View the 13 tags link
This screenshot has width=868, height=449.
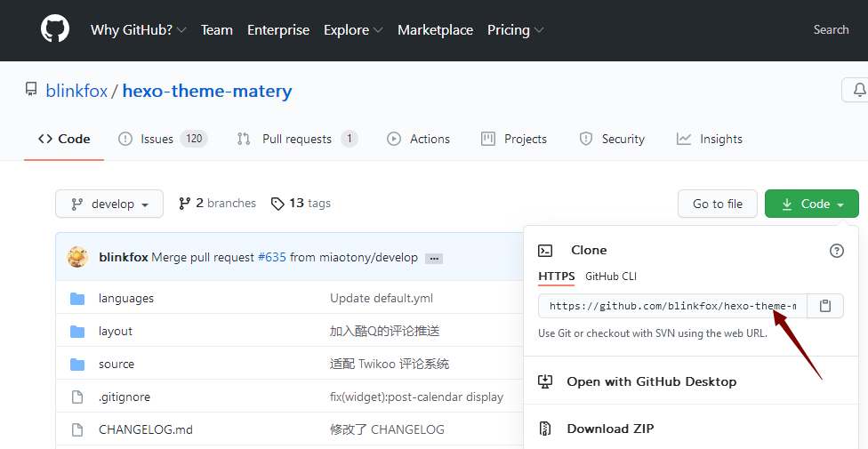301,204
